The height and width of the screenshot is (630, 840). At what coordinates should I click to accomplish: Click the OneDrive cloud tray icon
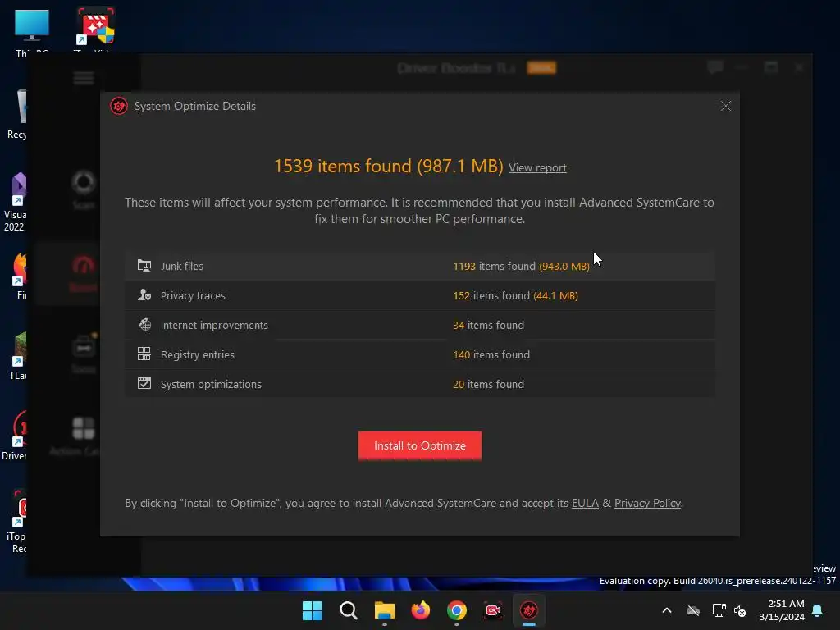coord(693,610)
